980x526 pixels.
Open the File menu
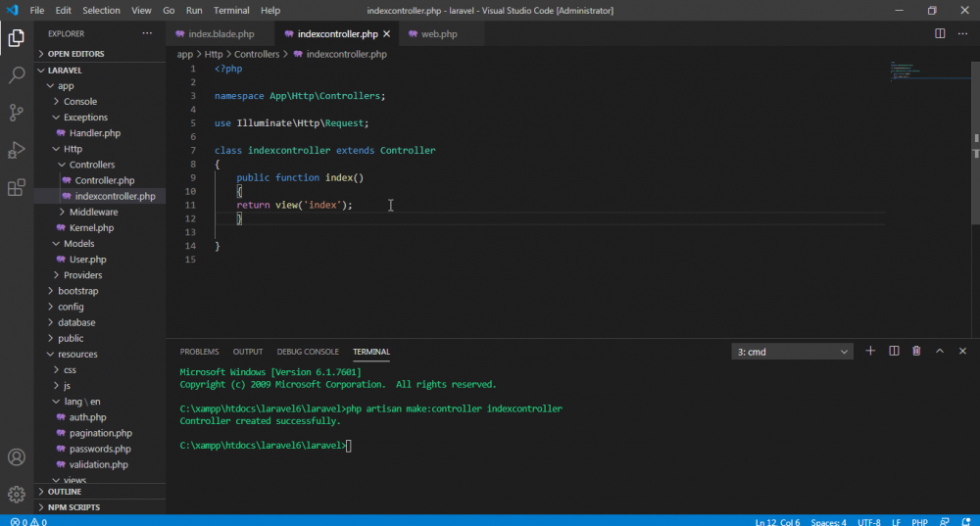tap(37, 10)
